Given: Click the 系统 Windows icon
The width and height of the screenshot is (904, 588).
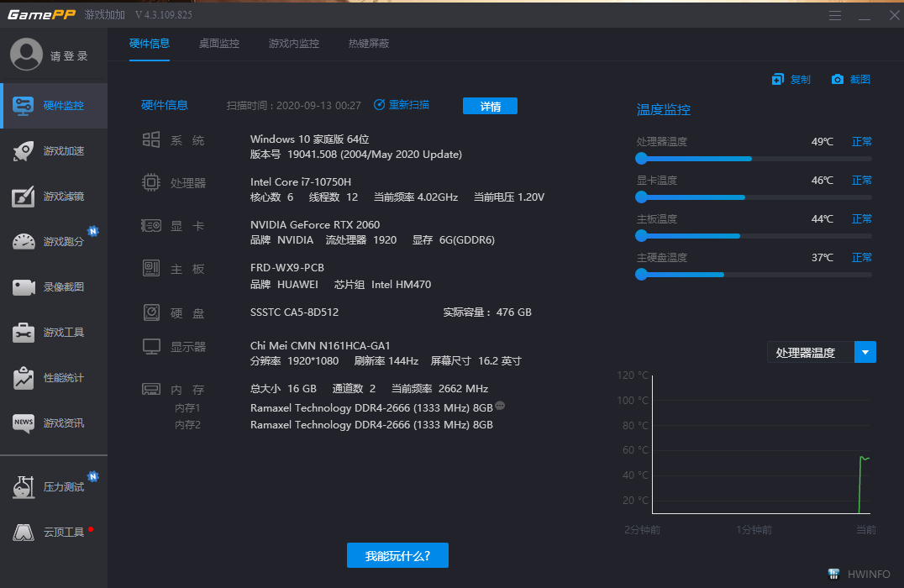Looking at the screenshot, I should pyautogui.click(x=151, y=139).
